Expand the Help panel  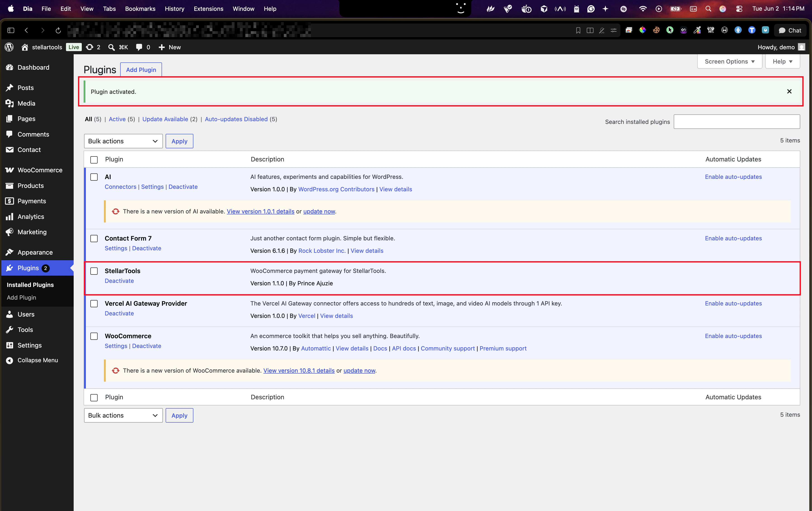coord(782,62)
